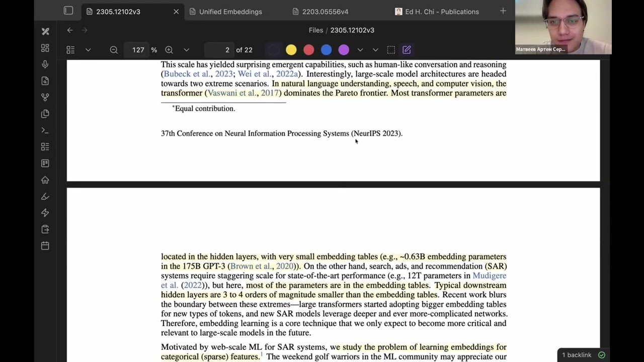Open the 2020 year link after Brown
Image resolution: width=644 pixels, height=362 pixels.
(284, 266)
